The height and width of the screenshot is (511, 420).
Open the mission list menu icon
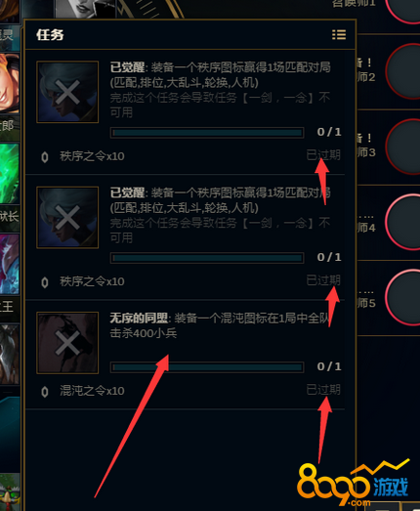tap(339, 34)
